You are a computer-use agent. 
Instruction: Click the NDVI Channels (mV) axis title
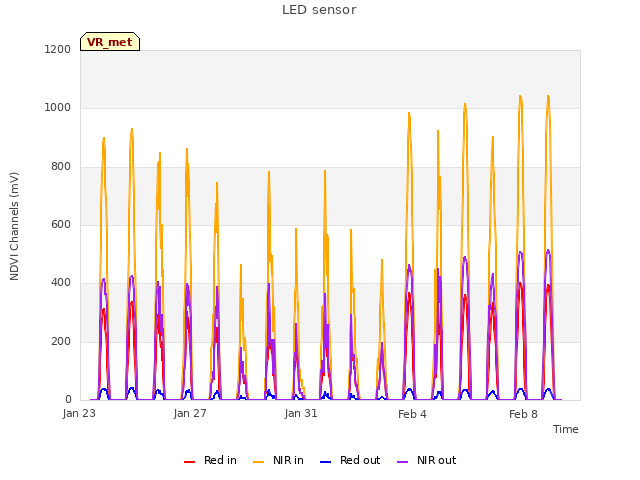[x=14, y=226]
